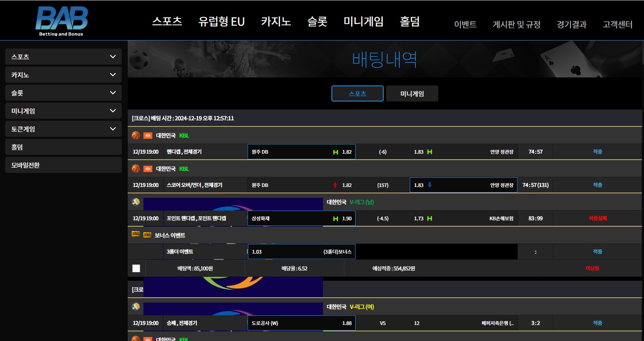644x341 pixels.
Task: Click the first BONUS badge icon in 보너스 이벤트 row
Action: 136,234
